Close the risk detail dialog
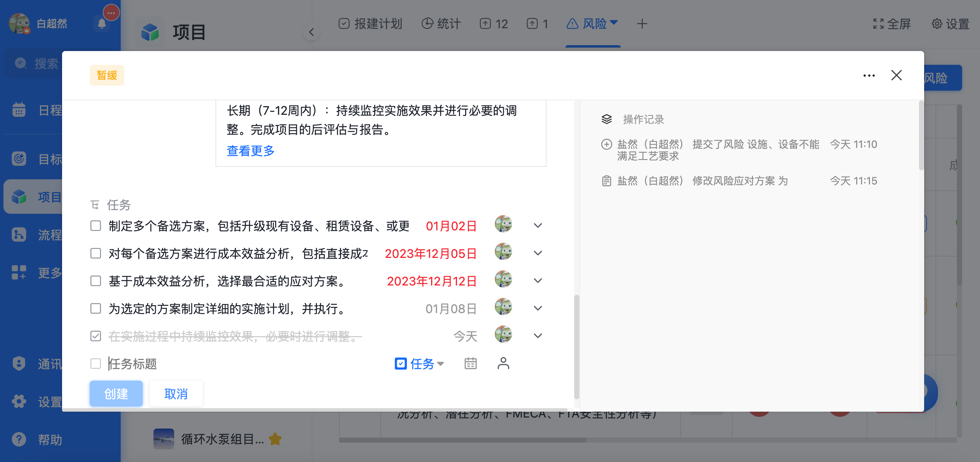Viewport: 980px width, 462px height. click(x=896, y=75)
